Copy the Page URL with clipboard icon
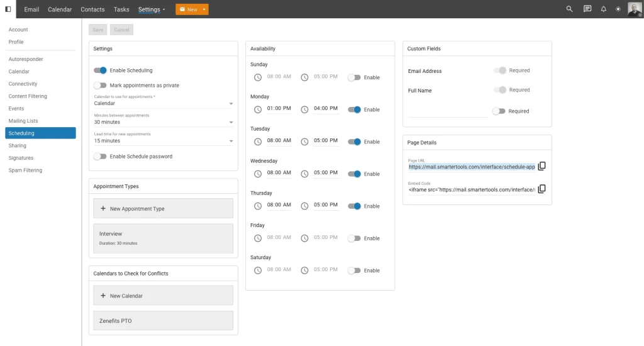Image resolution: width=644 pixels, height=346 pixels. (x=541, y=166)
